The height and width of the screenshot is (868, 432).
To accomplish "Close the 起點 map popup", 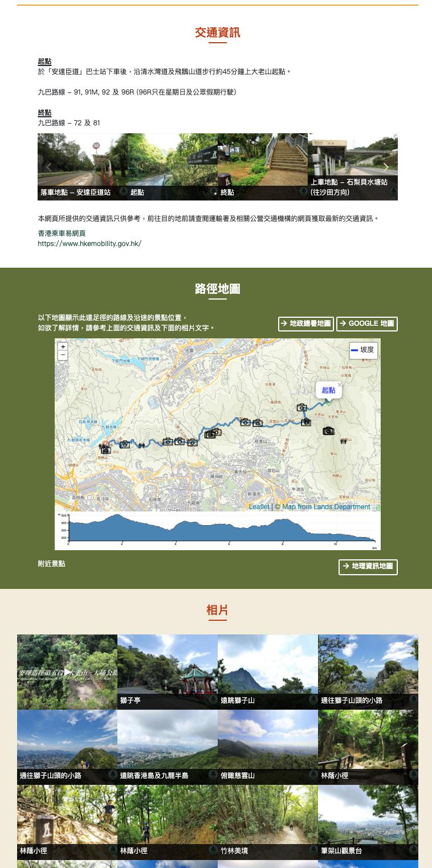I will (x=340, y=385).
